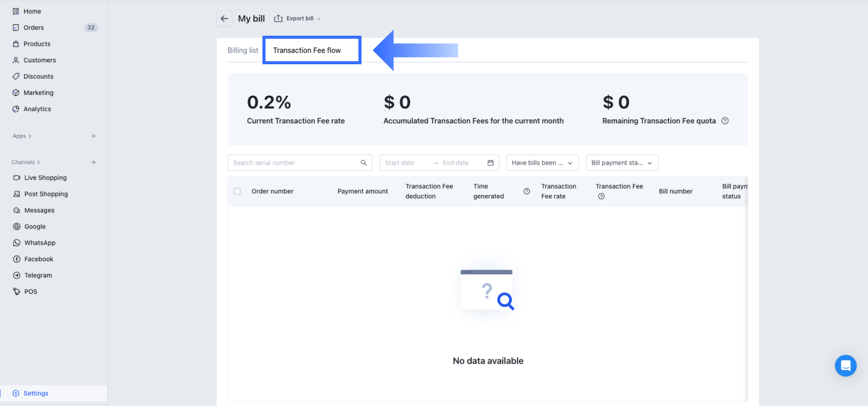Viewport: 868px width, 406px height.
Task: Switch to the Billing list tab
Action: coord(243,50)
